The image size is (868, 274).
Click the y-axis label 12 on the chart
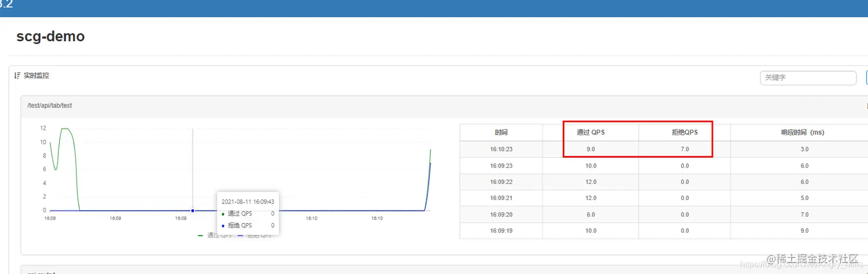coord(42,128)
